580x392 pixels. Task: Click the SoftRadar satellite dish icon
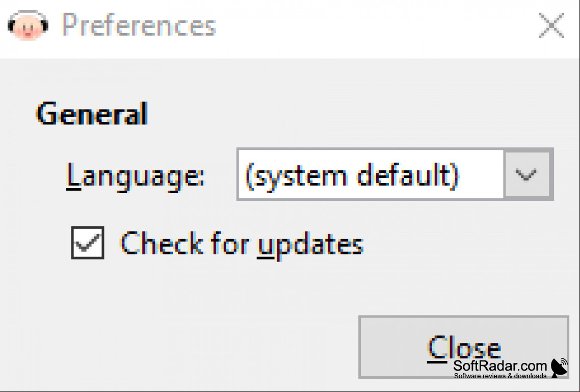pos(559,368)
